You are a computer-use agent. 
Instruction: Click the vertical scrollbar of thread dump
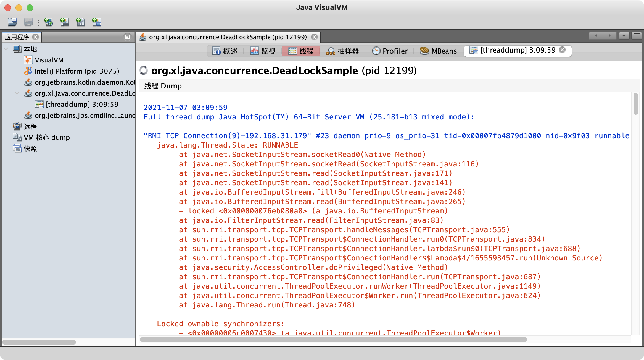(635, 103)
